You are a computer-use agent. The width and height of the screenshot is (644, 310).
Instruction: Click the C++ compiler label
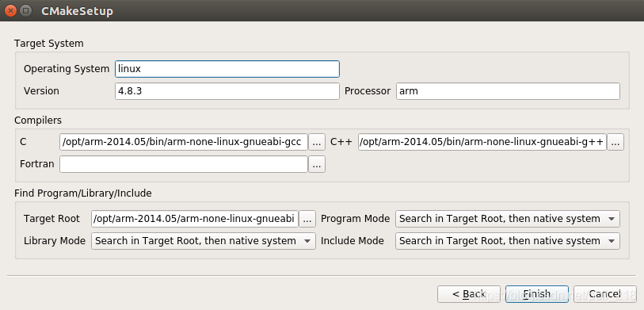[341, 142]
